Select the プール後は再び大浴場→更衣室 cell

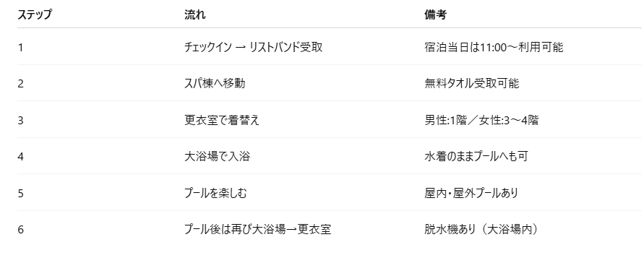(258, 229)
